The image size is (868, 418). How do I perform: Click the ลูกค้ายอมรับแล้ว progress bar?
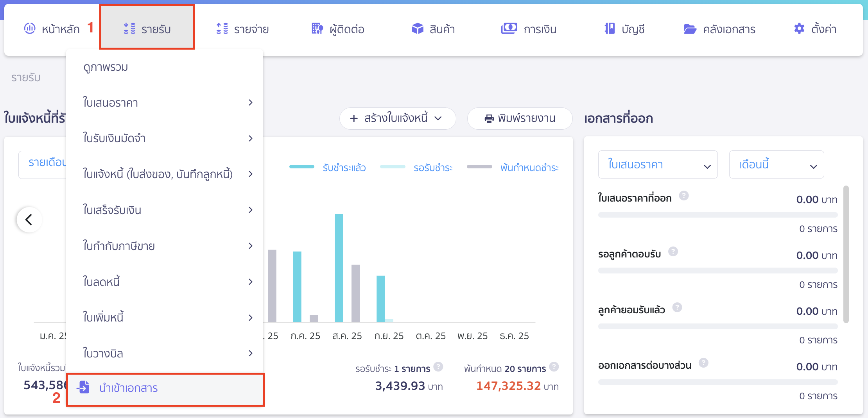[x=717, y=326]
